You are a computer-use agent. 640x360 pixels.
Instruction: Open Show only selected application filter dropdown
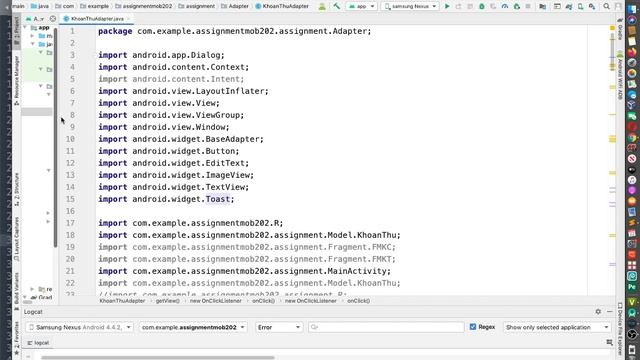coord(557,327)
